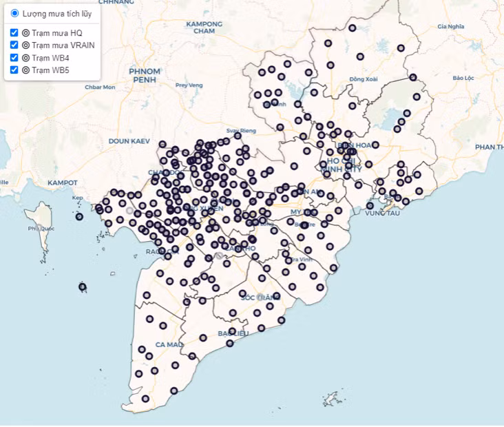Click the target icon beside Trạm mưa VRAIN
This screenshot has height=427, width=504.
point(26,45)
